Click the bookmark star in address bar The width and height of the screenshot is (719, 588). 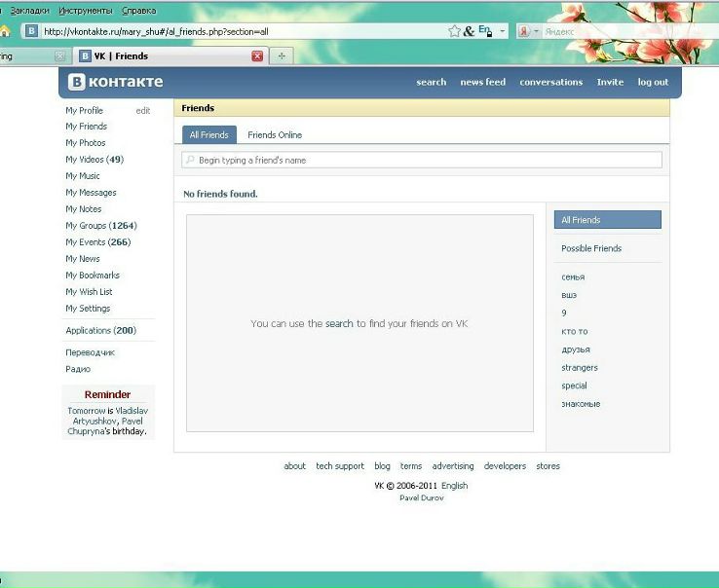click(454, 31)
